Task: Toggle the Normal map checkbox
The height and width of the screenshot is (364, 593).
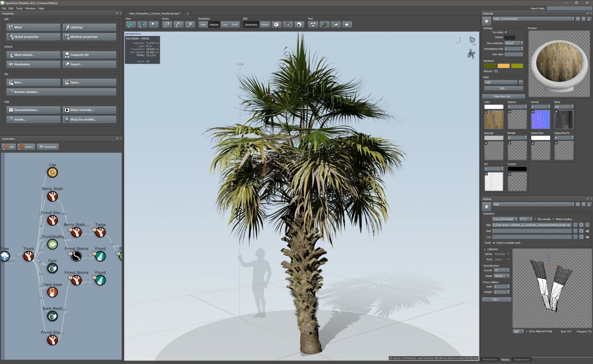Action: [533, 112]
